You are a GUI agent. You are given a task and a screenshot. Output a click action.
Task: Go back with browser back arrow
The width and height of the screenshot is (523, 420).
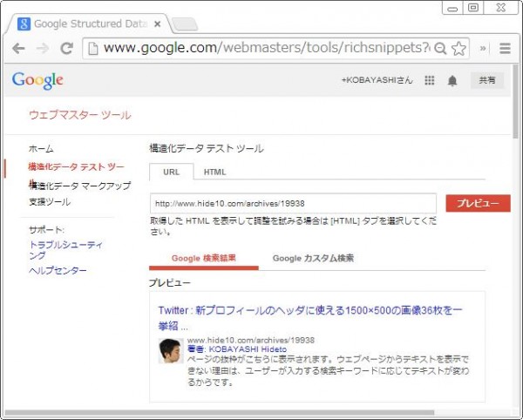(x=18, y=49)
